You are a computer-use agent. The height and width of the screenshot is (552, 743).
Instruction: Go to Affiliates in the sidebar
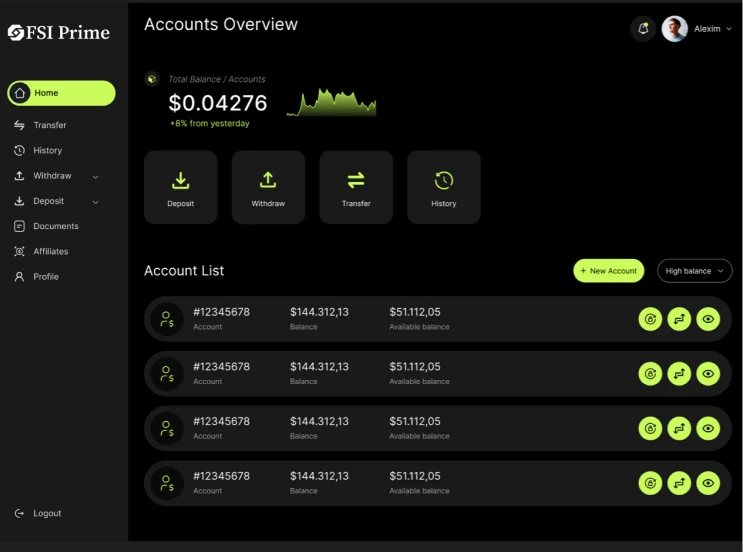coord(50,251)
